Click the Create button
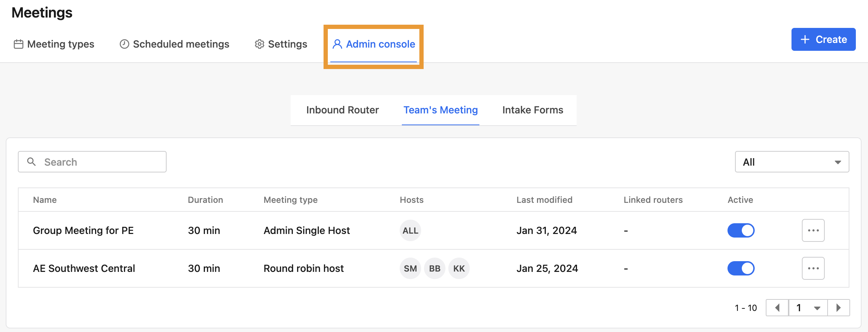 (823, 39)
